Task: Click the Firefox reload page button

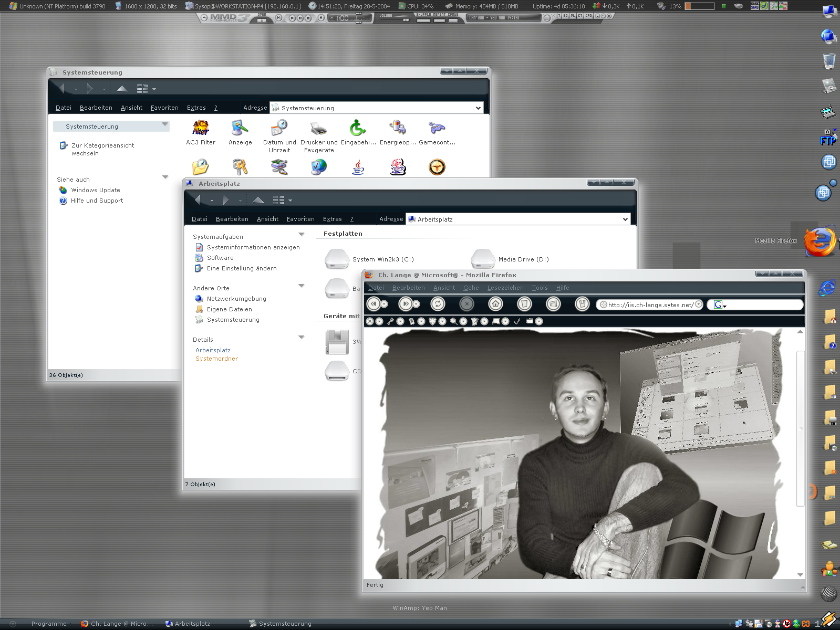Action: pos(438,304)
